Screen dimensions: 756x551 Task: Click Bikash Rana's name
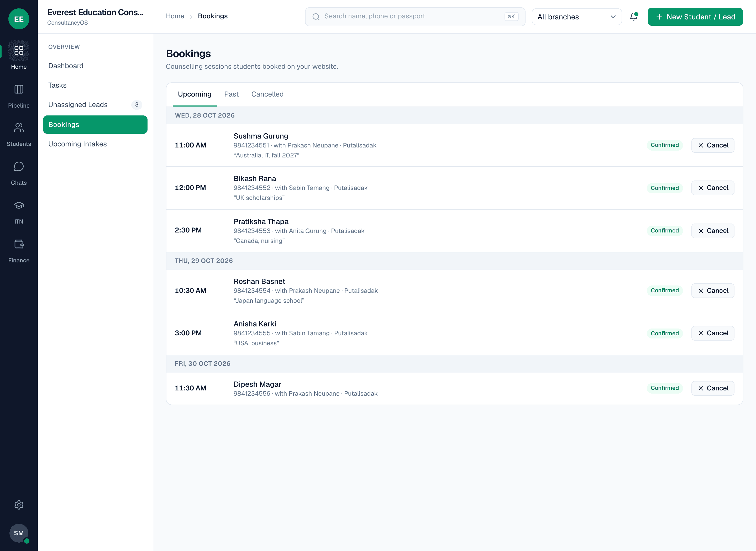pos(255,179)
